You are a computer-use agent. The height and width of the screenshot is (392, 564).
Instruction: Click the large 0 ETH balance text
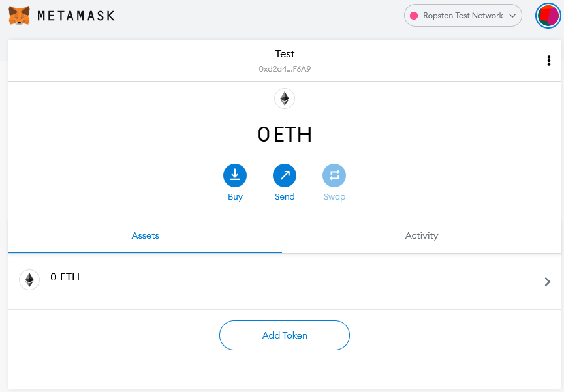(285, 134)
